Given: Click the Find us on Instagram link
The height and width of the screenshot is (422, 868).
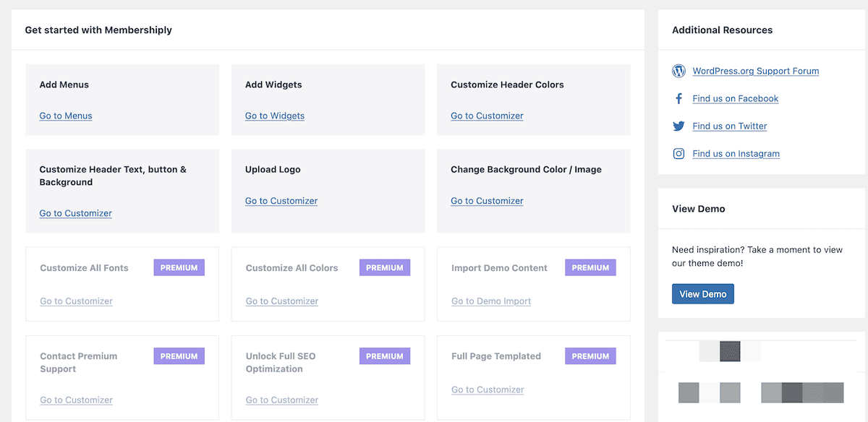Looking at the screenshot, I should tap(736, 153).
